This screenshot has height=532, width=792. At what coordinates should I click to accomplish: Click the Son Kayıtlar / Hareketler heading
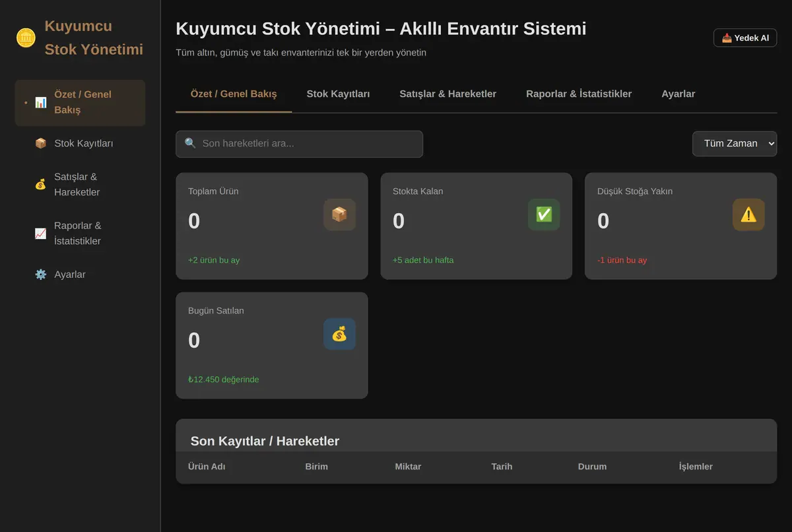(x=265, y=441)
